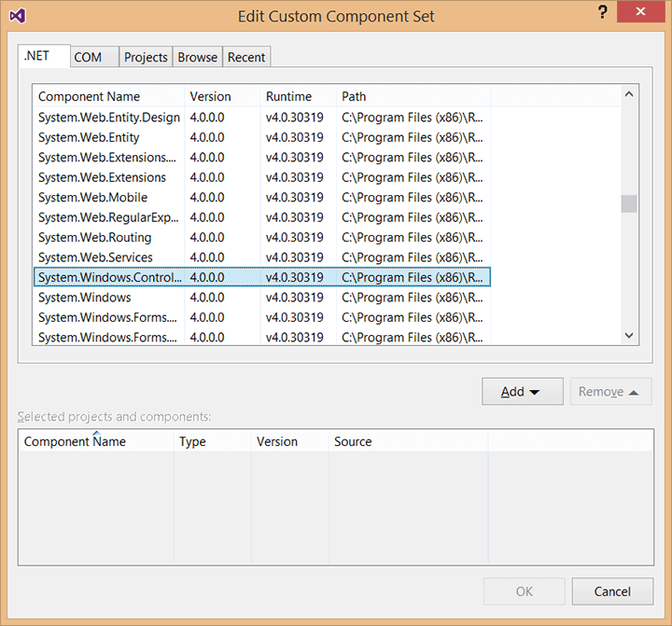Select the System.Web.Routing component
672x626 pixels.
coord(262,237)
